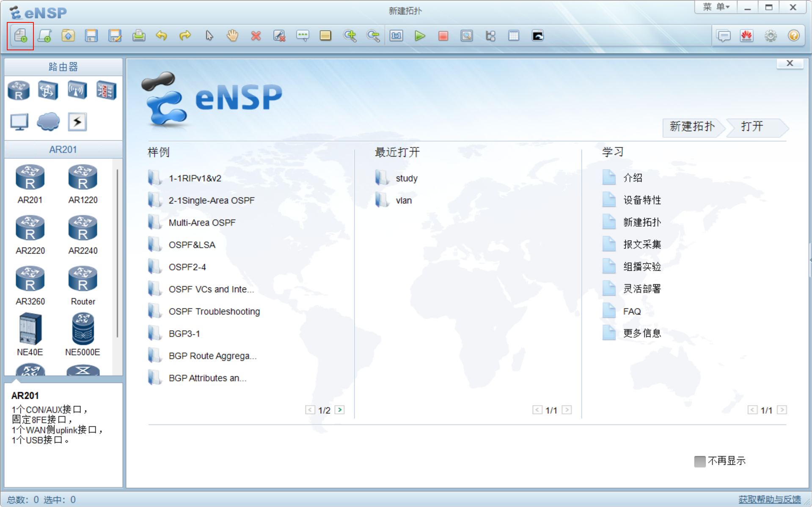Pick the AR2220 router device
Viewport: 812px width, 507px height.
point(30,235)
